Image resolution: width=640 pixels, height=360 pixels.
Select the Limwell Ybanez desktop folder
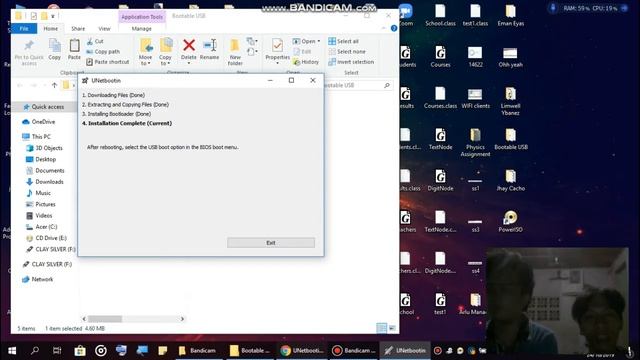coord(511,102)
